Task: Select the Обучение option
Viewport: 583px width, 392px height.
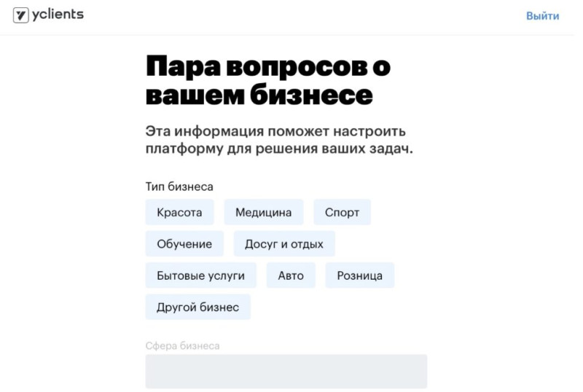Action: click(184, 244)
